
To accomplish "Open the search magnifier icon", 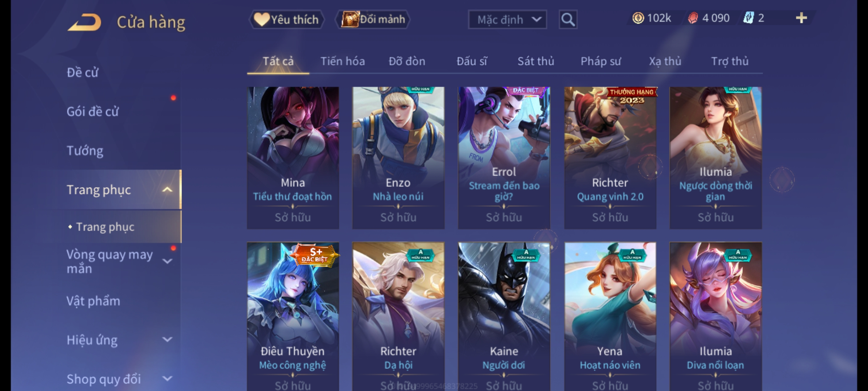I will (568, 20).
